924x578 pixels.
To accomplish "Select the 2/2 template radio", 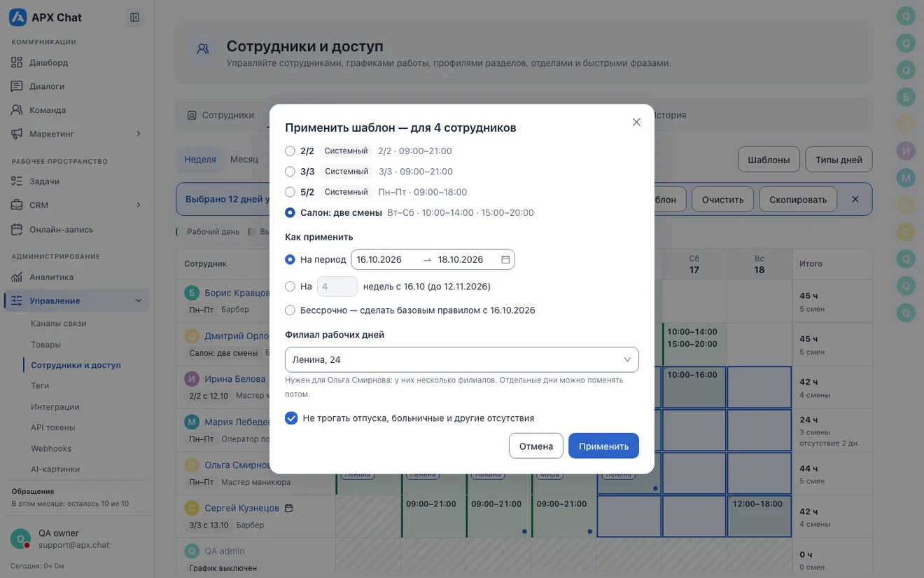I will point(290,151).
